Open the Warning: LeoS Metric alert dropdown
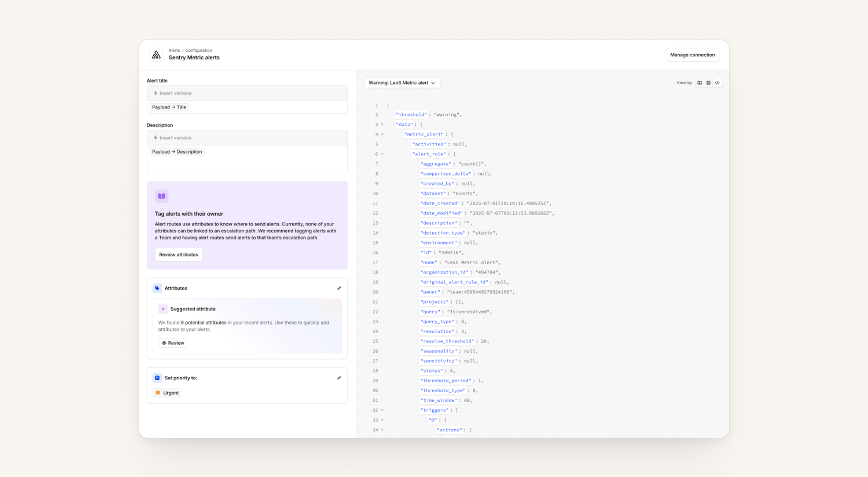The width and height of the screenshot is (868, 477). [x=402, y=83]
